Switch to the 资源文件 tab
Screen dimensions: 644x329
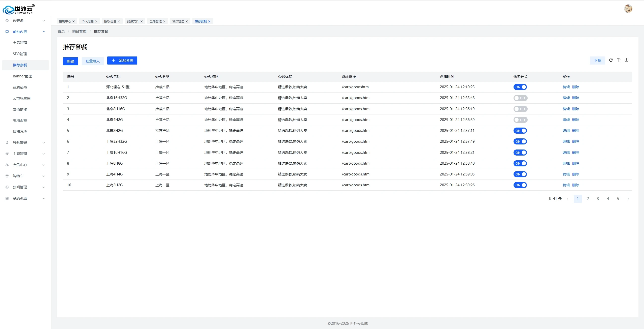pyautogui.click(x=133, y=21)
